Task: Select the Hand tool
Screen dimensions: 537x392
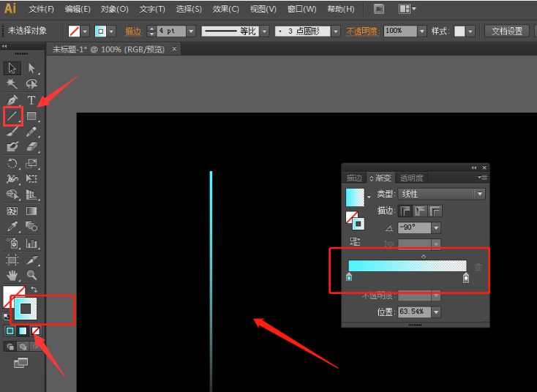Action: (12, 275)
